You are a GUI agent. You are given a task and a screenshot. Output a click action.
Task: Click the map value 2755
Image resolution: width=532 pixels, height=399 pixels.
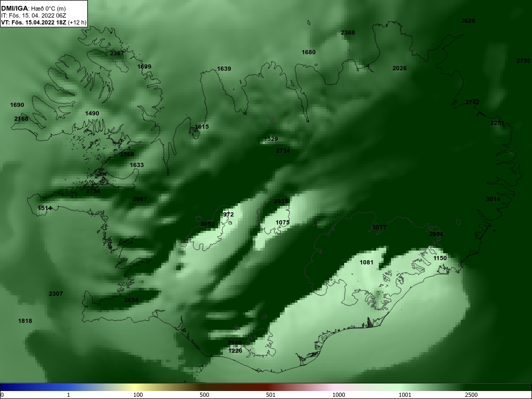click(523, 61)
